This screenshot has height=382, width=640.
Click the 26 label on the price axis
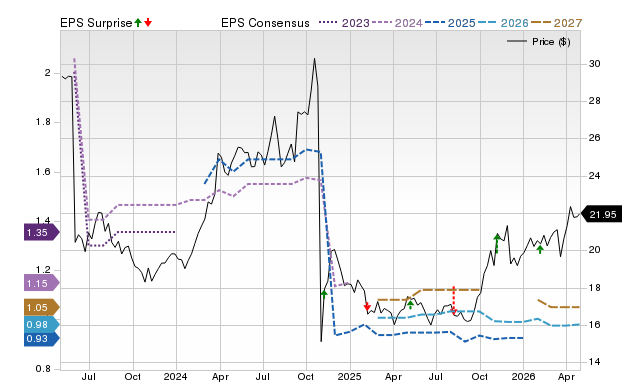(x=594, y=138)
